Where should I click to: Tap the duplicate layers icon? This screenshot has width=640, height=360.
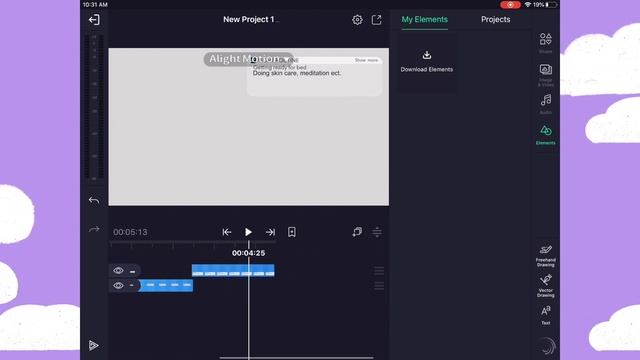pyautogui.click(x=357, y=232)
